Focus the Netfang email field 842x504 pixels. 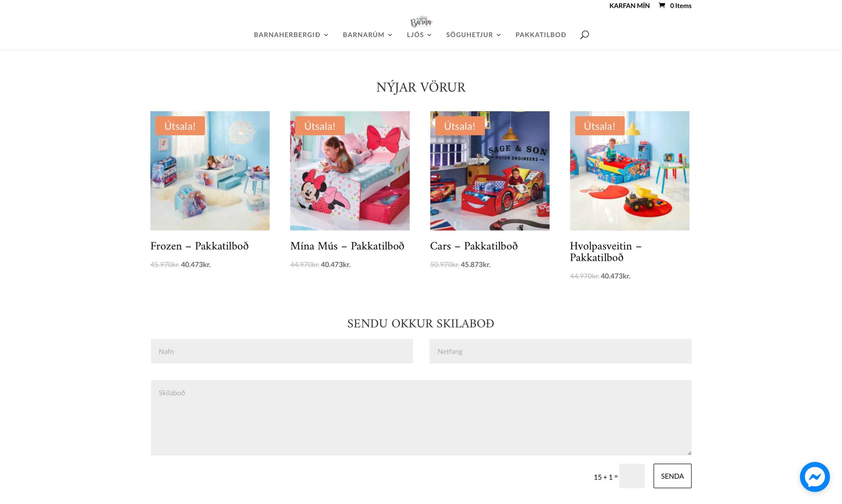tap(560, 351)
